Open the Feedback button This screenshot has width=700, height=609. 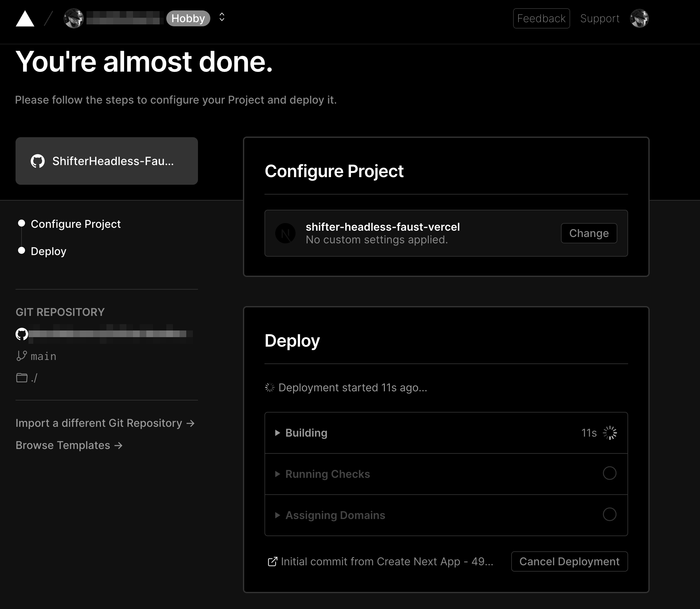coord(541,18)
